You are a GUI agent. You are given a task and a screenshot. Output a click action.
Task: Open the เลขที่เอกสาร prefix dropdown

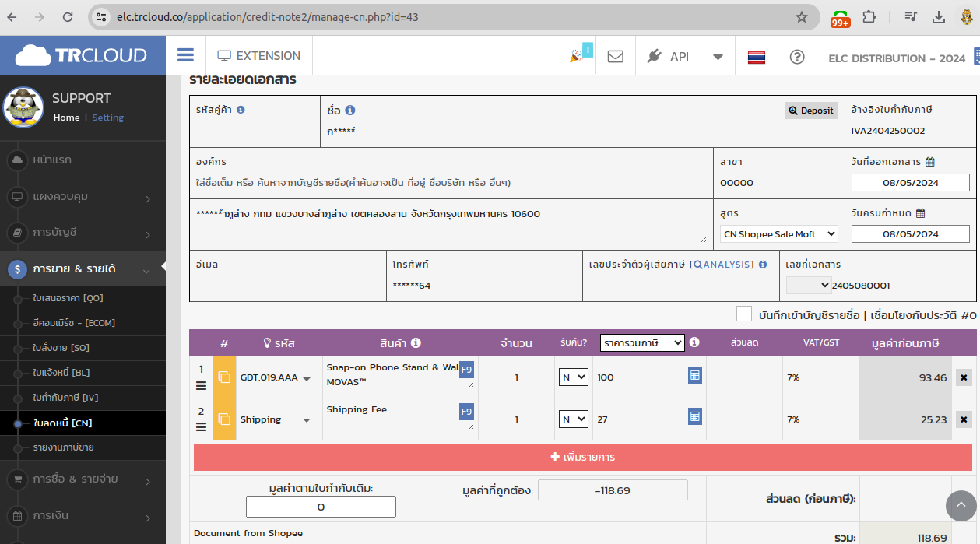(x=808, y=286)
